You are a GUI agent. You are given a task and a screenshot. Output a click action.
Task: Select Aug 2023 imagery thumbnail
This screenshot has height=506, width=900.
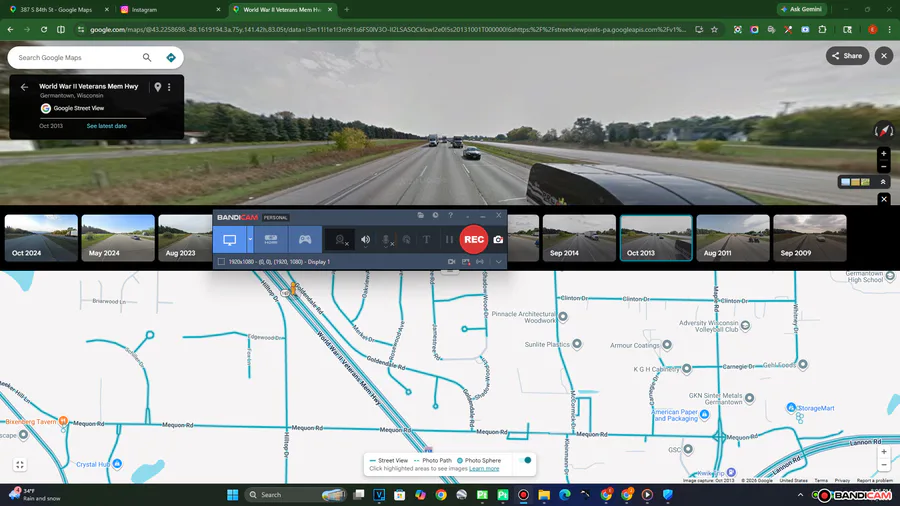pos(185,238)
